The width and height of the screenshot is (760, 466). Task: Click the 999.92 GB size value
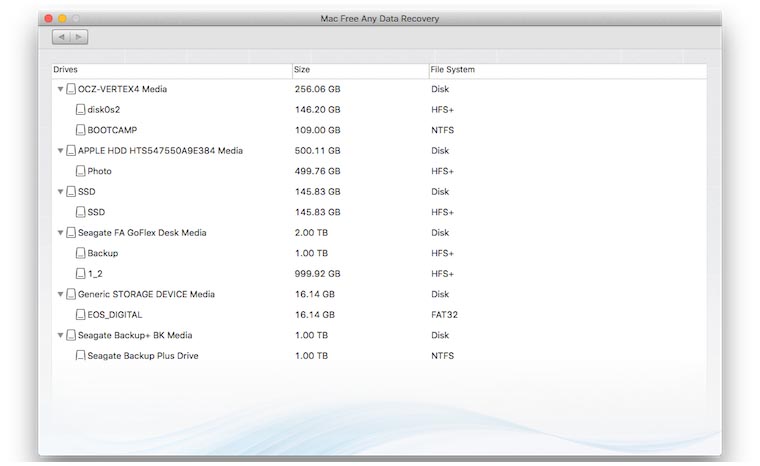click(x=317, y=273)
